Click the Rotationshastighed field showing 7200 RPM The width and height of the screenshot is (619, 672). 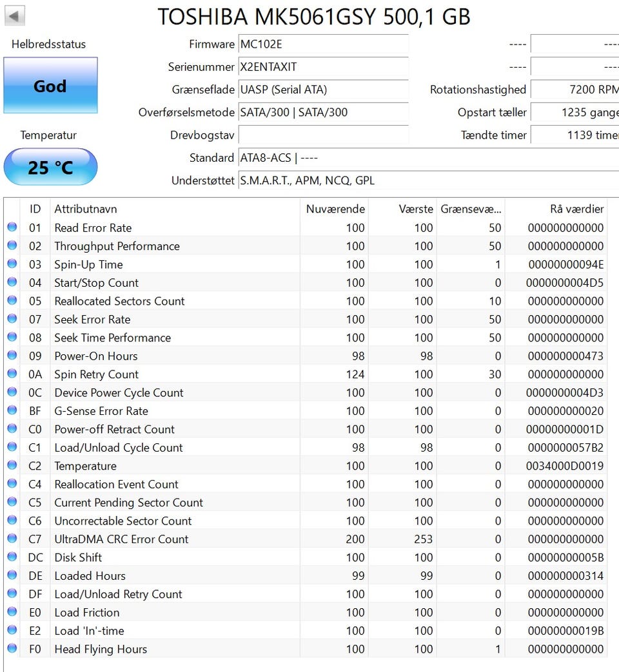574,90
